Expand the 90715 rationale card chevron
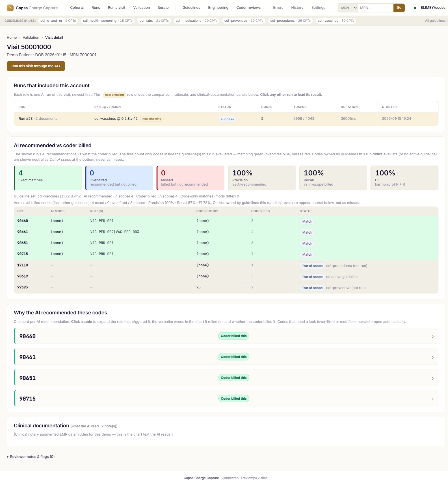448x485 pixels. (x=433, y=399)
